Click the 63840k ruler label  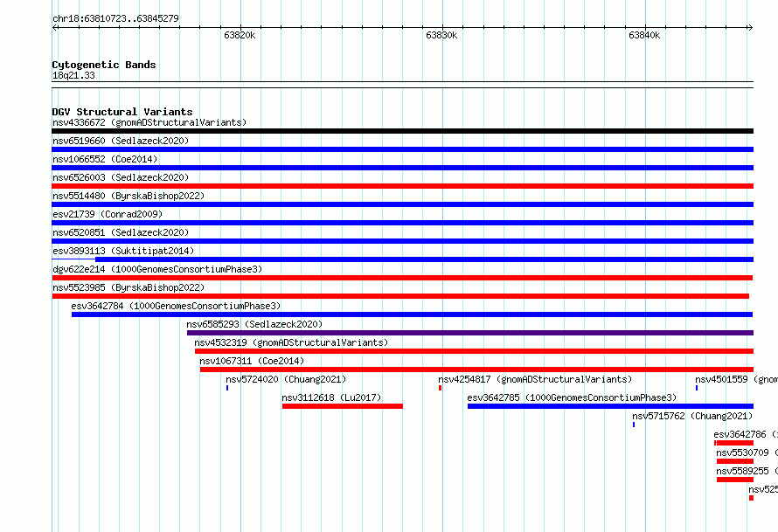644,35
